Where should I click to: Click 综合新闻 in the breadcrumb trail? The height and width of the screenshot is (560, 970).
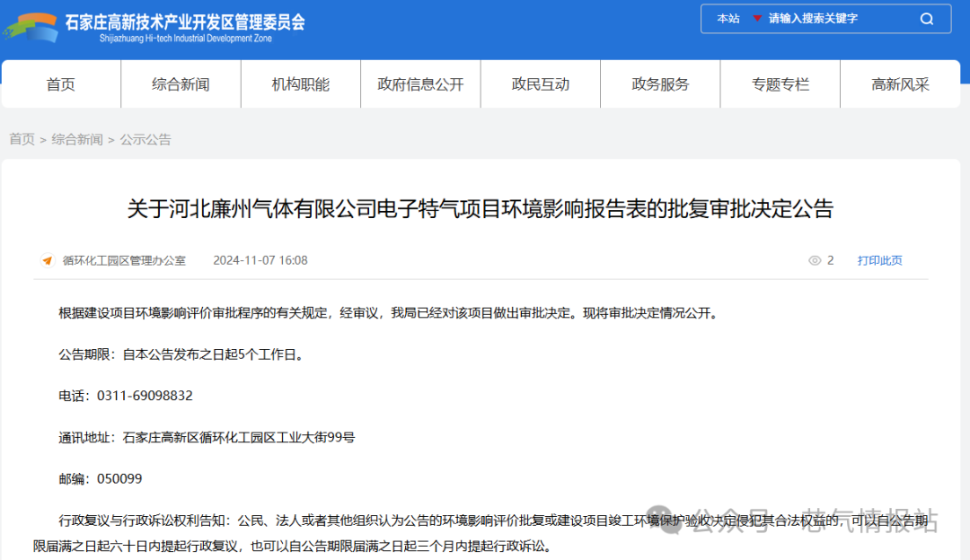point(76,140)
